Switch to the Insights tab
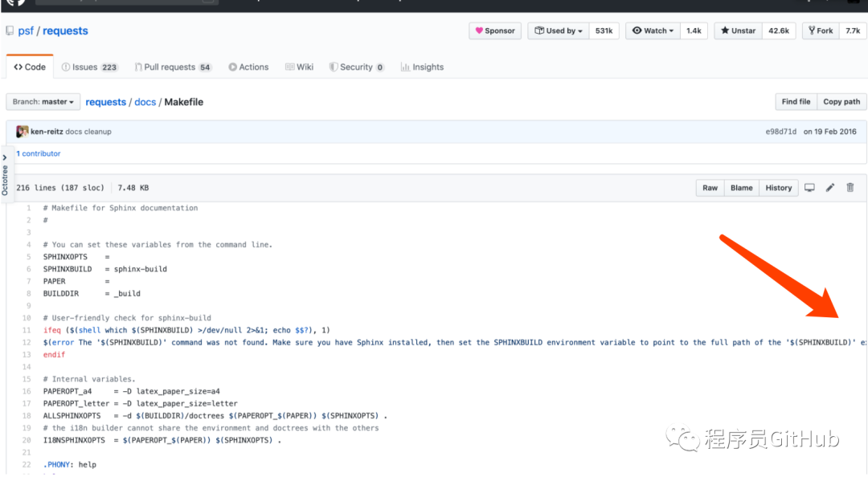Screen dimensions: 868x477 pos(423,67)
